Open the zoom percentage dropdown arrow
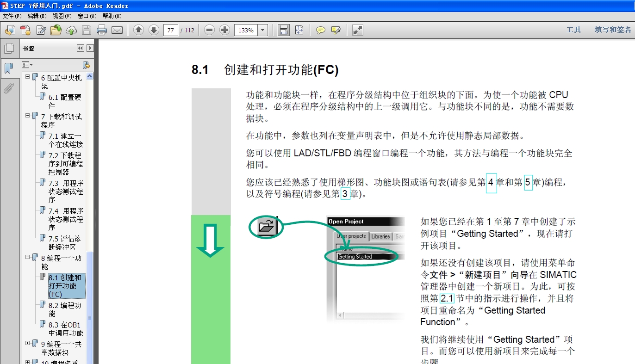 263,30
